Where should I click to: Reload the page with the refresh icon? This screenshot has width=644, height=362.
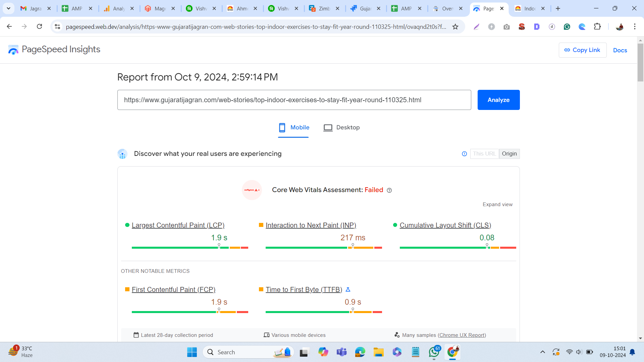(x=39, y=26)
